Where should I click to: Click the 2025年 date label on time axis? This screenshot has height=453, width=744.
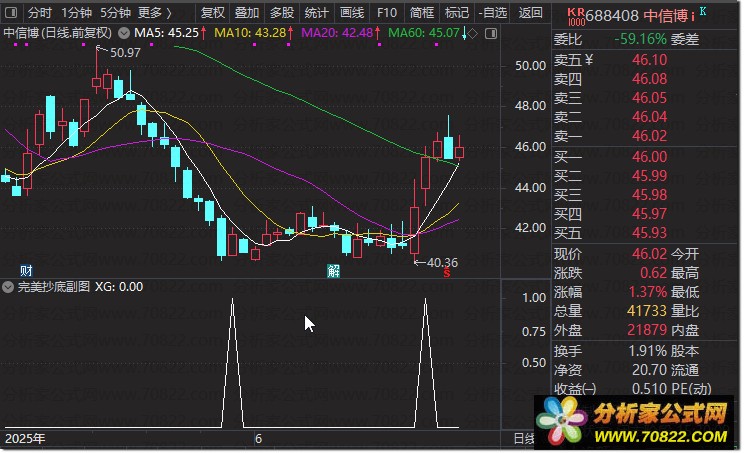(x=25, y=438)
